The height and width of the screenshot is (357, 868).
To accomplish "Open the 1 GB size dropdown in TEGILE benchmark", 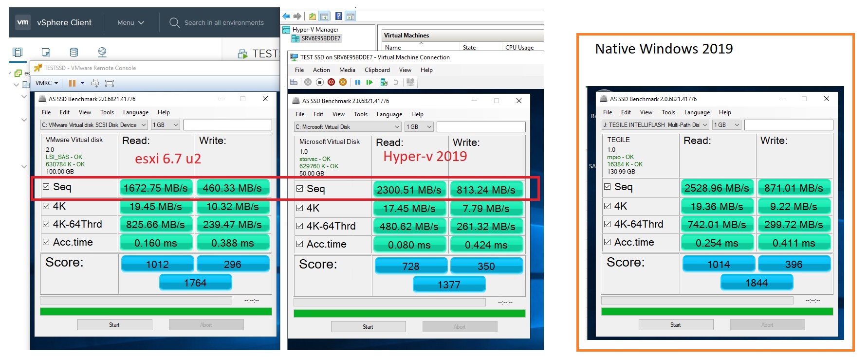I will pos(727,125).
